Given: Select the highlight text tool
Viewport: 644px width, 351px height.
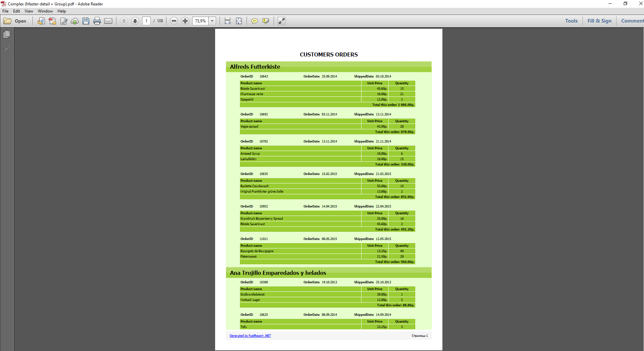Looking at the screenshot, I should click(x=266, y=21).
